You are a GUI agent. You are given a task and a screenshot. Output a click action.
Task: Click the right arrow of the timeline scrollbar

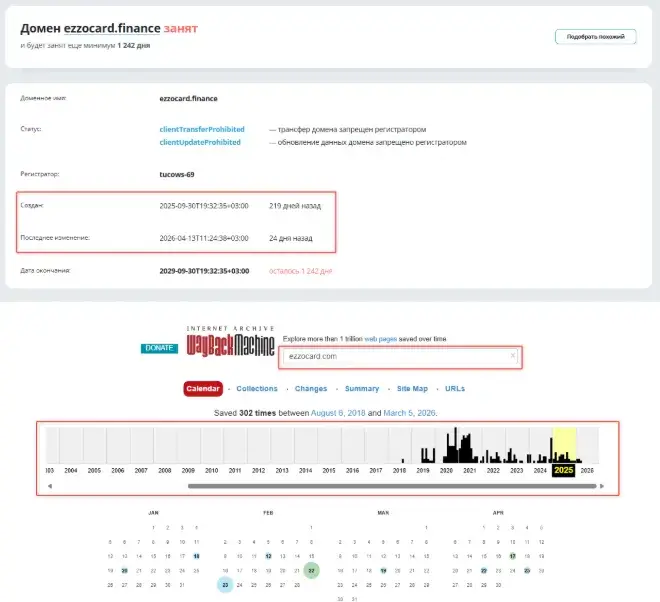[601, 486]
